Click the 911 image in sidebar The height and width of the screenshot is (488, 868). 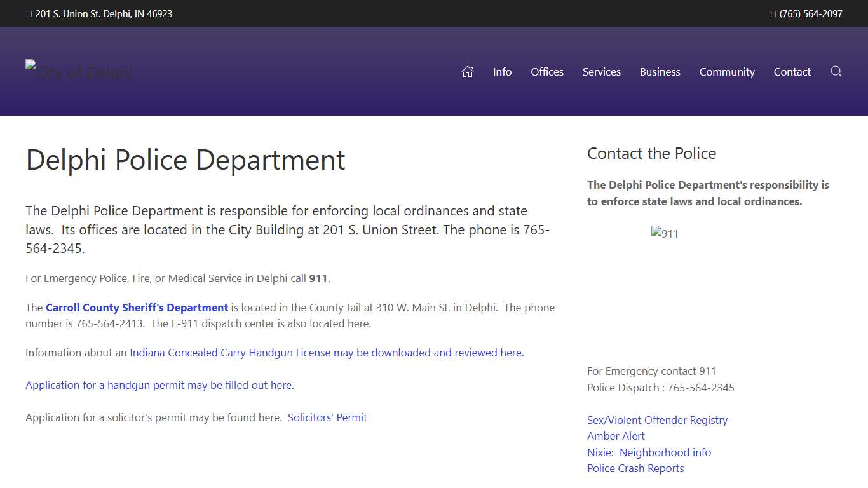point(665,234)
